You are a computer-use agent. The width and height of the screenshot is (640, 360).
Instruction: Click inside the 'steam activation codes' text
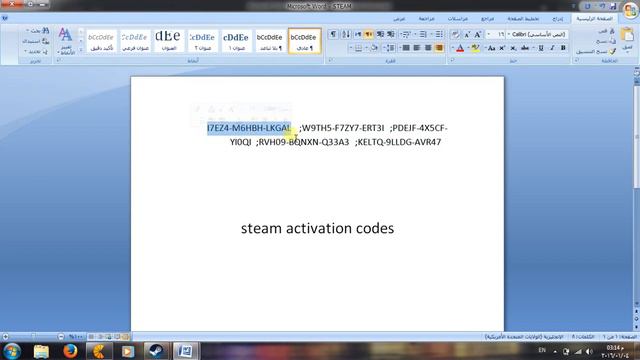click(317, 228)
